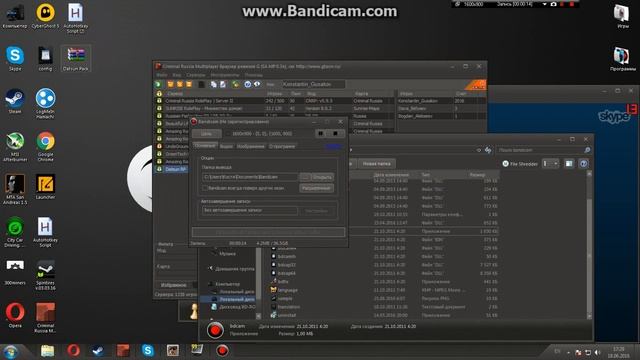Open LogMeIn Hamachi desktop shortcut
Image resolution: width=640 pixels, height=360 pixels.
point(45,104)
